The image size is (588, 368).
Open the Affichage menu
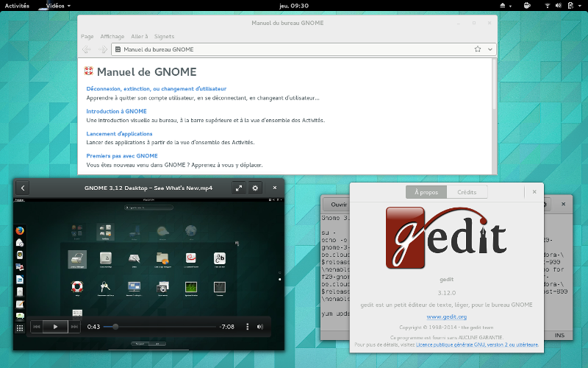point(112,36)
